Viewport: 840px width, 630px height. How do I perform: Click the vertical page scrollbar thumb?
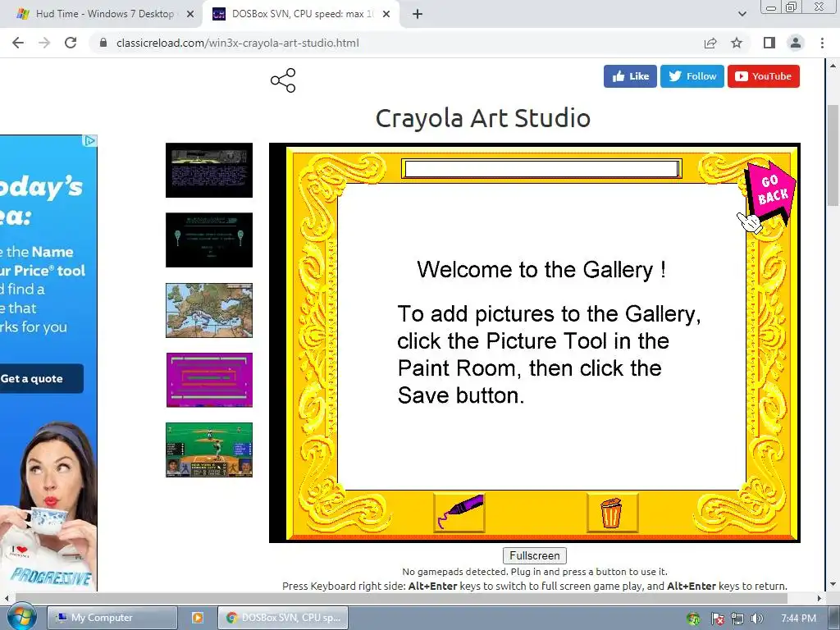coord(833,155)
